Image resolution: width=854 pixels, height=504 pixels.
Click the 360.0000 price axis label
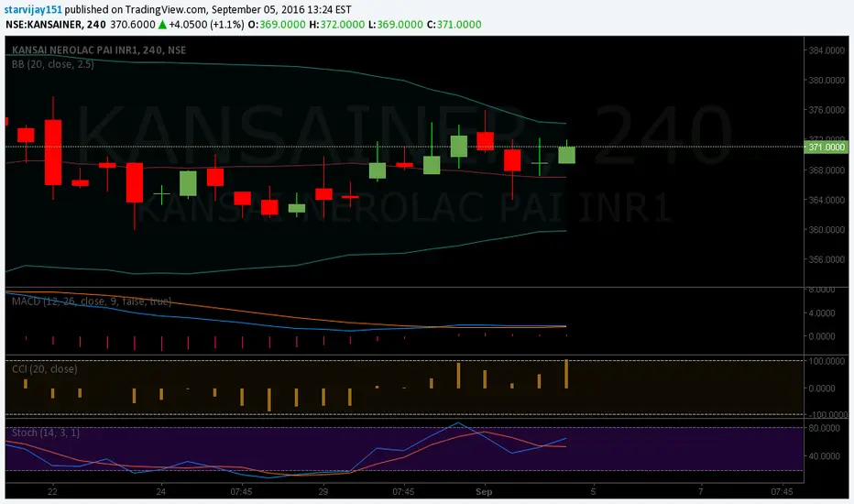827,230
